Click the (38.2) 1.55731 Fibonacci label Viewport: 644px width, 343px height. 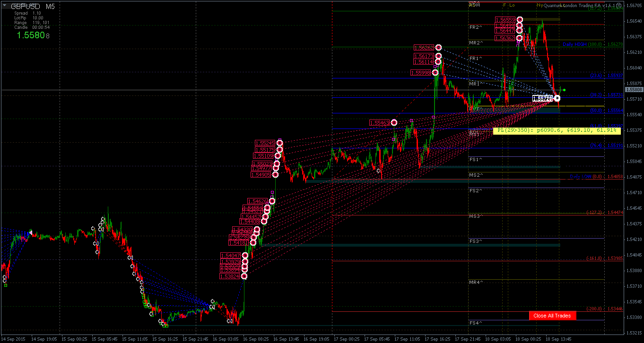tap(607, 95)
